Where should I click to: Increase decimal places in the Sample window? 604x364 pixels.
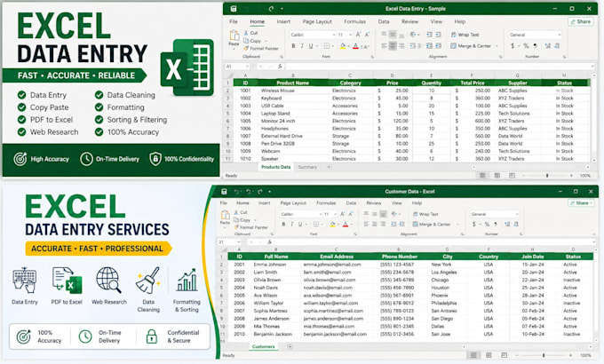[x=547, y=46]
